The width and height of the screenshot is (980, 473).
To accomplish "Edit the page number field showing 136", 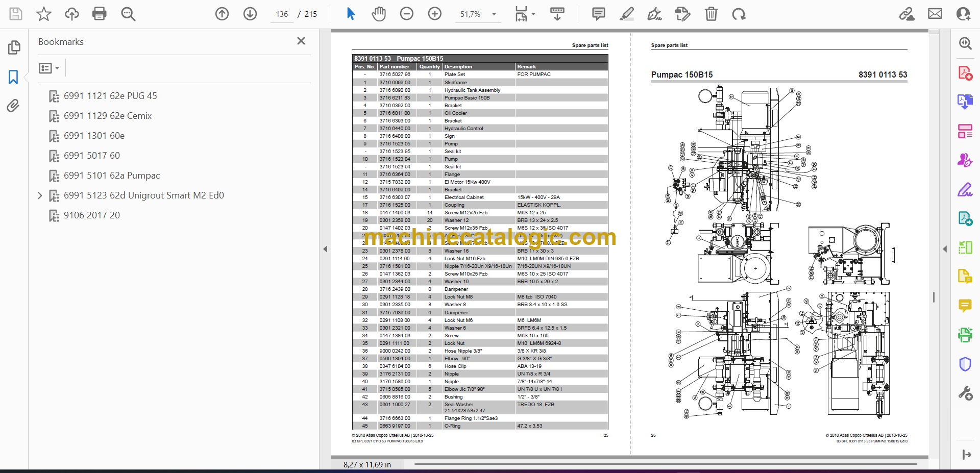I will 282,14.
